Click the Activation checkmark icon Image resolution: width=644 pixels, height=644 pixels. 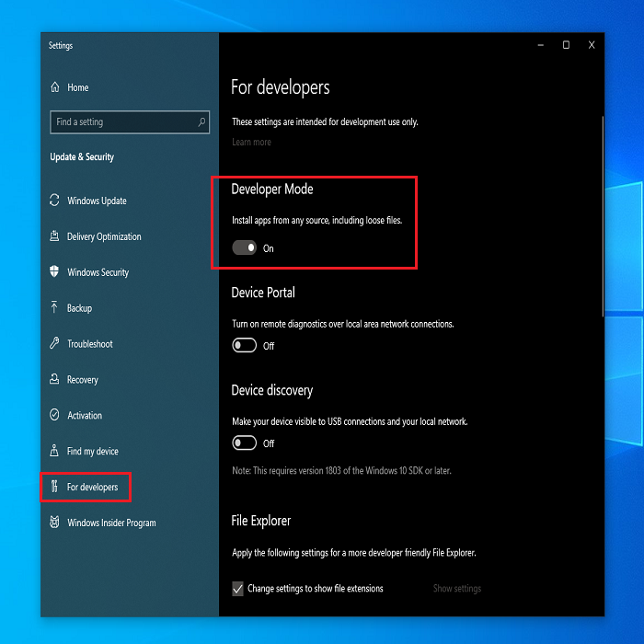click(54, 414)
